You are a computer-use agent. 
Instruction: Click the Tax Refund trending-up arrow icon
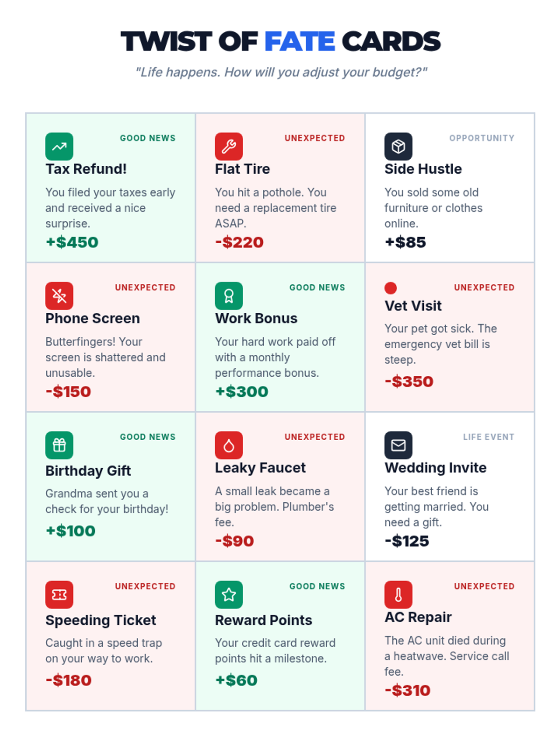[x=59, y=147]
